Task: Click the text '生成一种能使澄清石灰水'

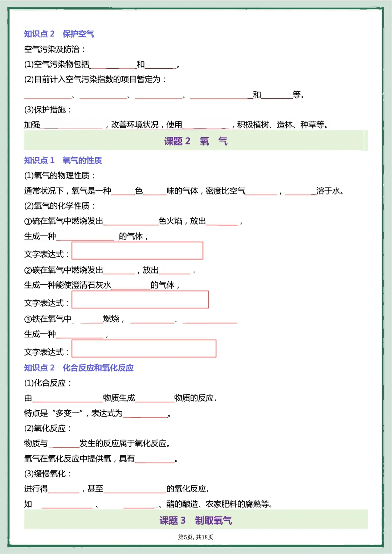Action: (68, 285)
